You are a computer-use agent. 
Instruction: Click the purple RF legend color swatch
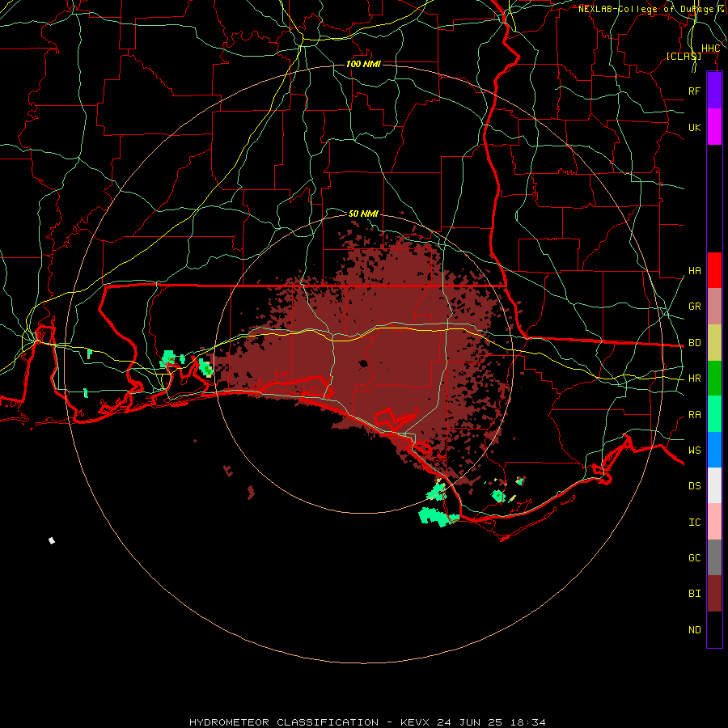(714, 91)
